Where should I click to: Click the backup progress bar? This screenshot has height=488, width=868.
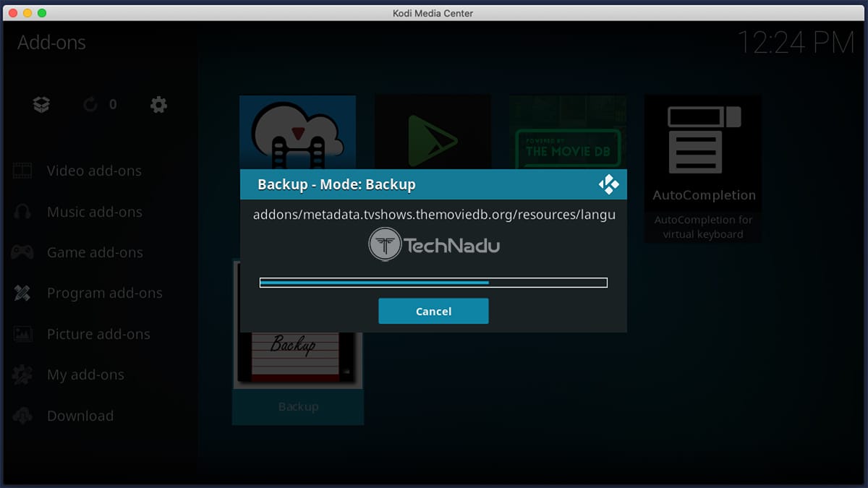pos(433,283)
